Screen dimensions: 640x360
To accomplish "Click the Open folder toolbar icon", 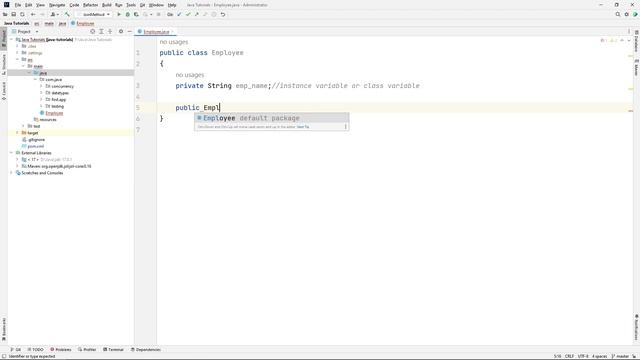I will click(x=5, y=14).
